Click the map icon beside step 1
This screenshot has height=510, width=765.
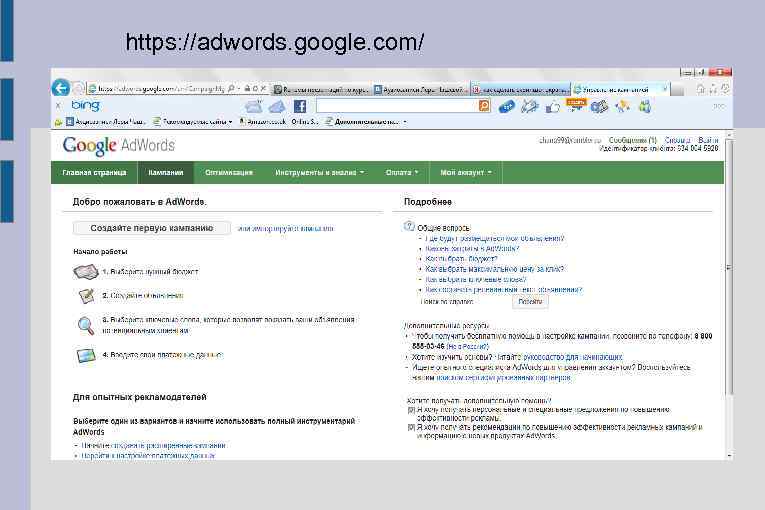(86, 272)
